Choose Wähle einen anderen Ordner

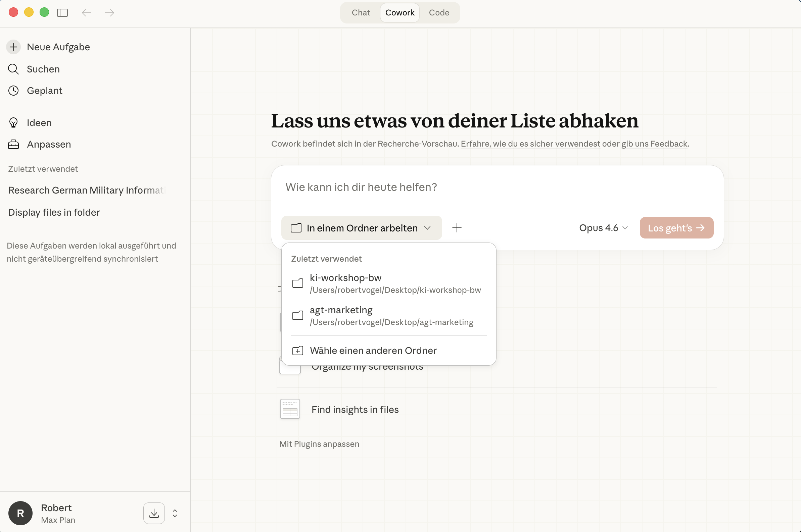point(373,350)
